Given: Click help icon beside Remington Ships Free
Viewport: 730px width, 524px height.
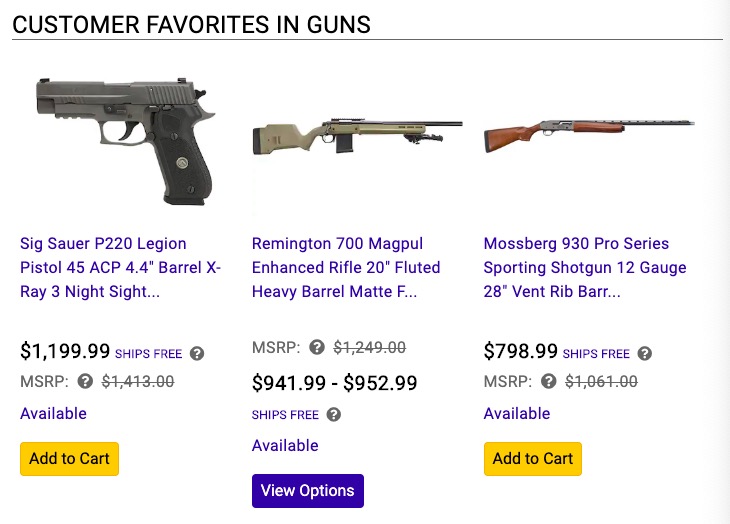Looking at the screenshot, I should click(334, 415).
